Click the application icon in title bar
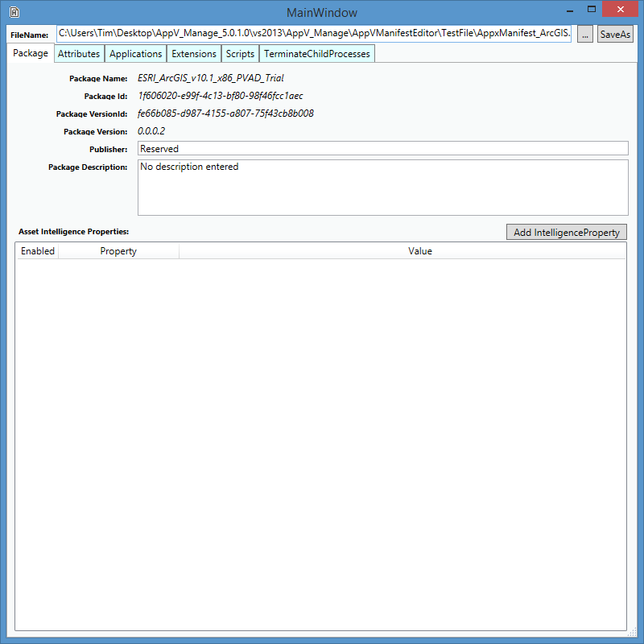 [x=14, y=12]
